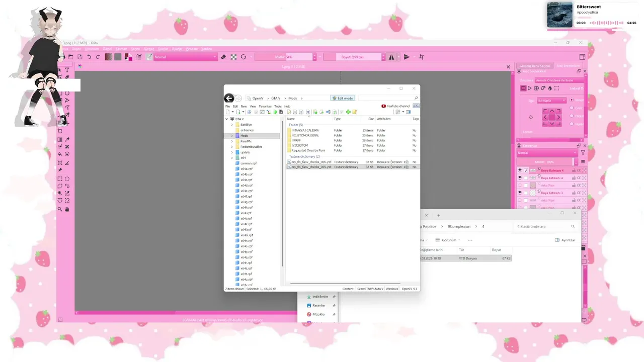Open the Help menu in OpenIV
This screenshot has height=362, width=644.
[287, 107]
